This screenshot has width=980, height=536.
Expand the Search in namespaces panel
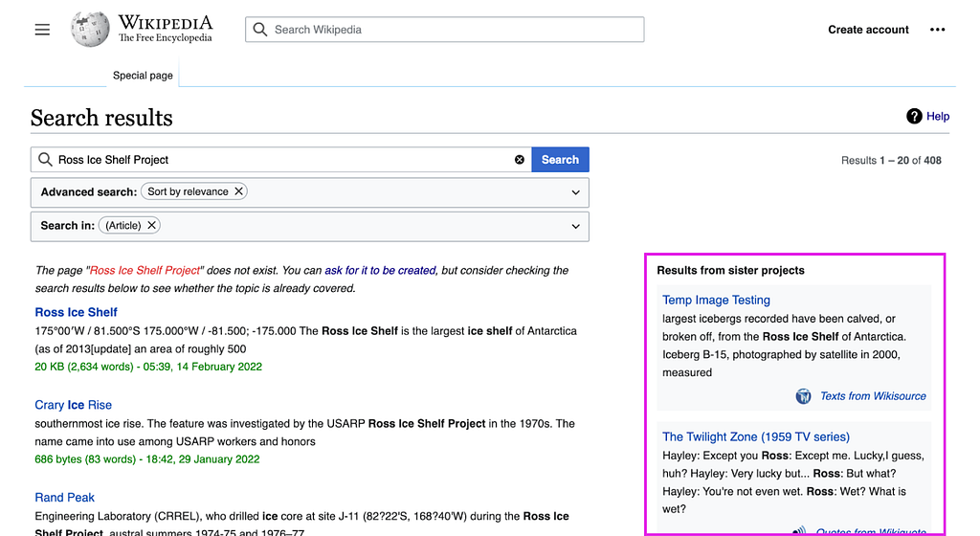click(x=575, y=226)
